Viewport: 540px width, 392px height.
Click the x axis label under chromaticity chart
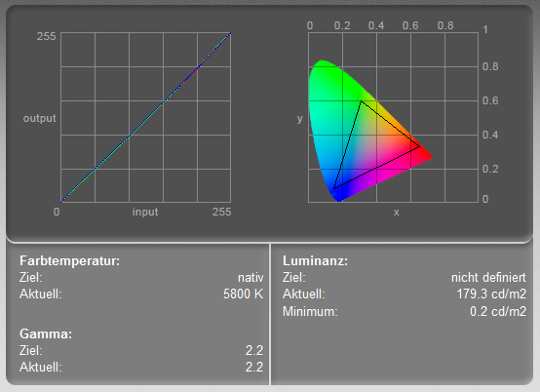[x=396, y=213]
